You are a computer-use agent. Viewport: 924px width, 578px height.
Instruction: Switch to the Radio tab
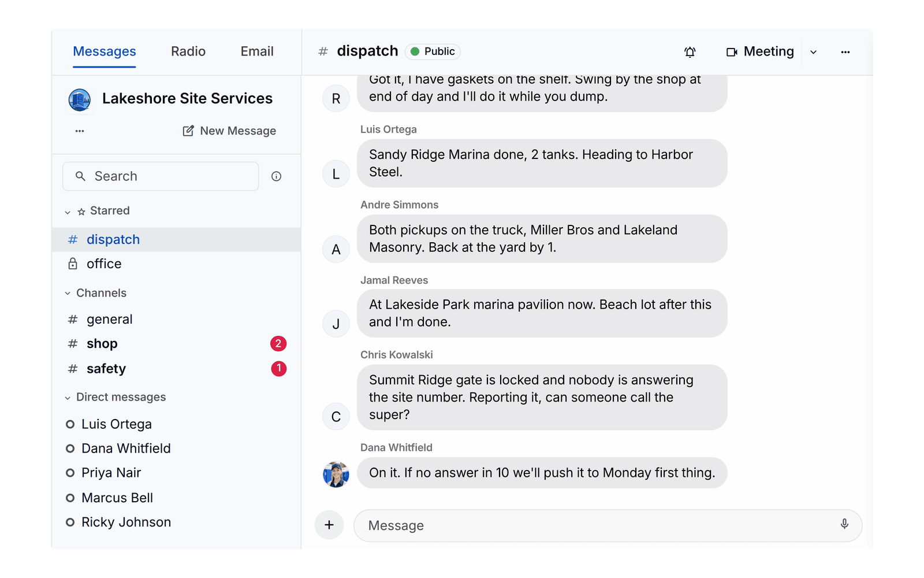tap(188, 51)
